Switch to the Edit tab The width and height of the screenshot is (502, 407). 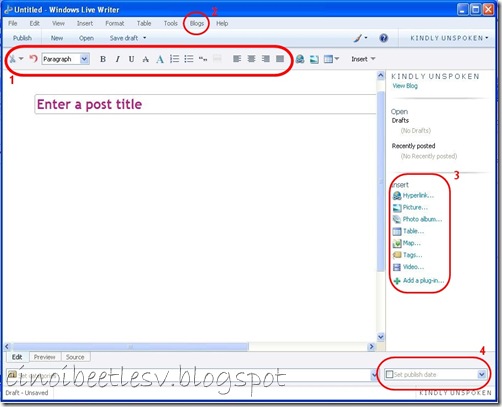point(17,357)
